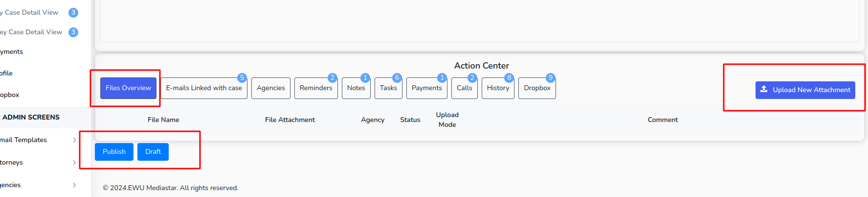Expand the Email Templates sidebar item
Screen dimensions: 868x197
tap(74, 140)
